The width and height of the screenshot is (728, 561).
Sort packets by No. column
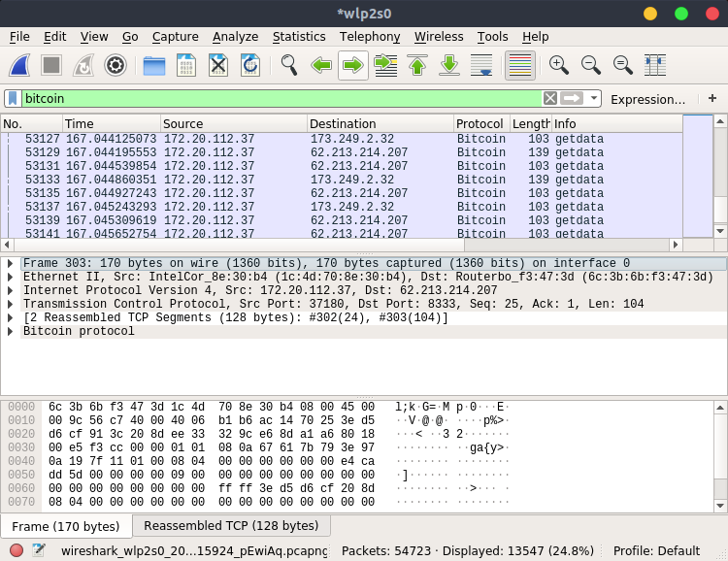[32, 124]
